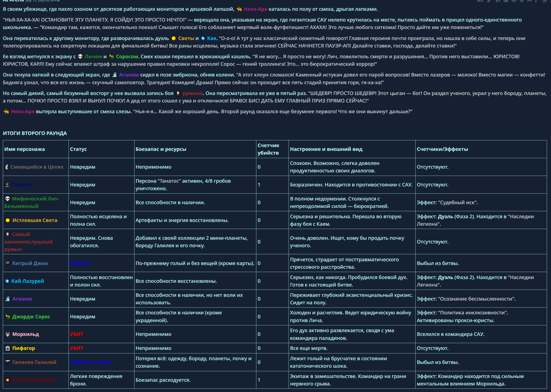The image size is (551, 392).
Task: Click the temple icon beside Пифагор
Action: click(x=8, y=348)
